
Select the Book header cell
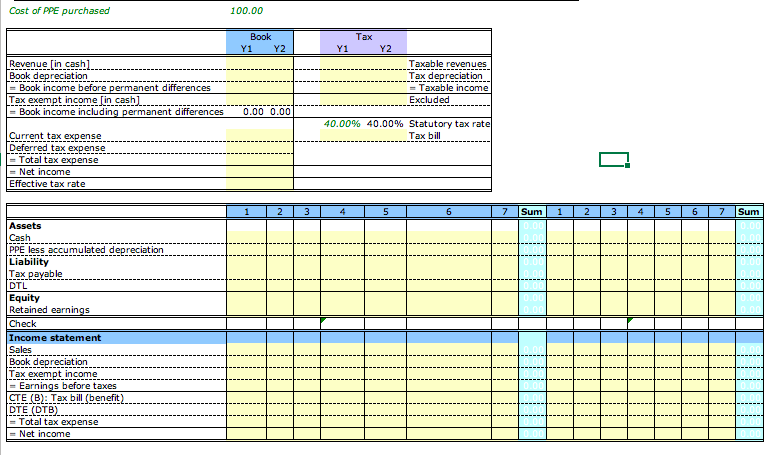coord(260,37)
